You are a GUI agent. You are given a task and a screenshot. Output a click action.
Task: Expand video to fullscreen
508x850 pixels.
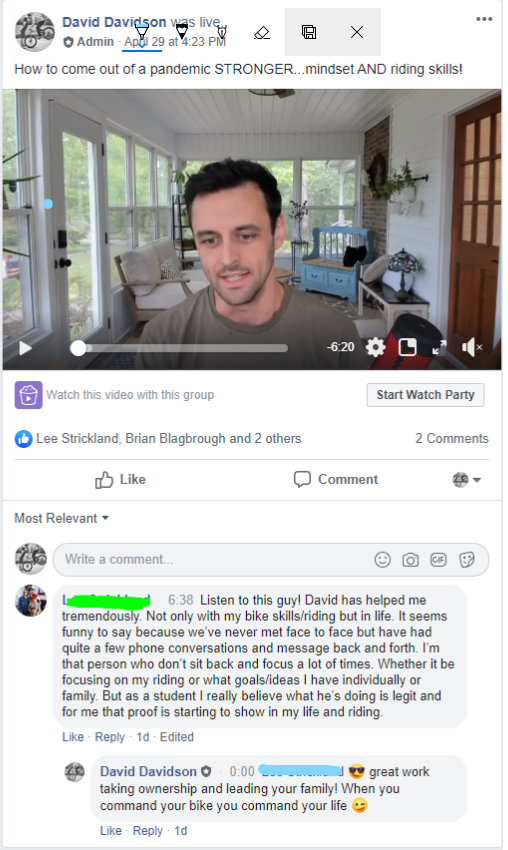439,347
